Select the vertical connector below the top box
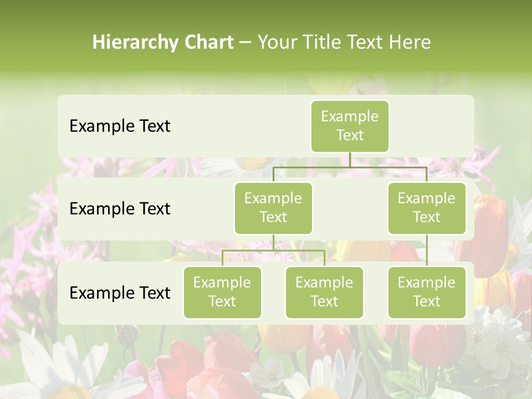Viewport: 532px width, 399px height. click(350, 160)
